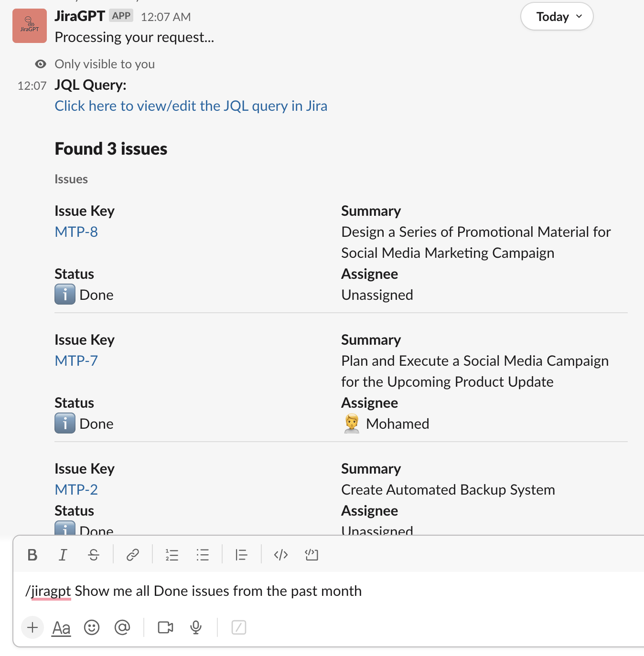Start a bulleted list

tap(203, 555)
